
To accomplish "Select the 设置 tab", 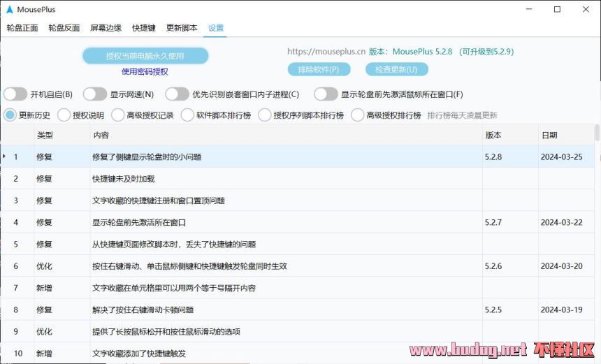I will click(x=216, y=28).
